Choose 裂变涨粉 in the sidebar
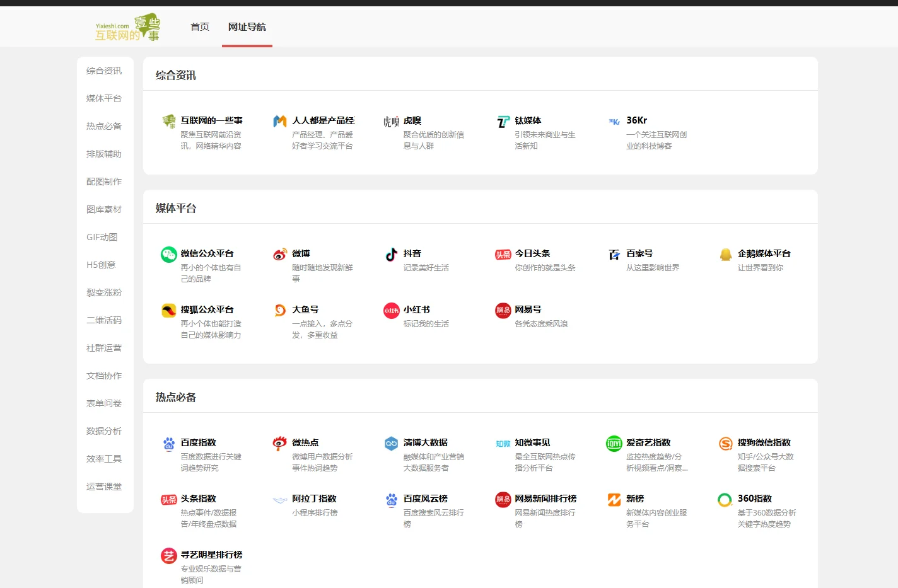This screenshot has height=588, width=898. pyautogui.click(x=104, y=292)
